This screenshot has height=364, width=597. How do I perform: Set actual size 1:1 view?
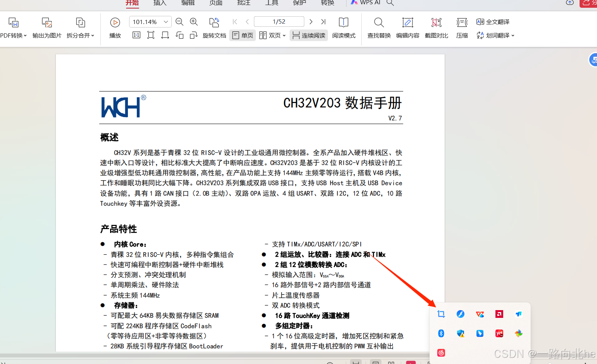(136, 35)
